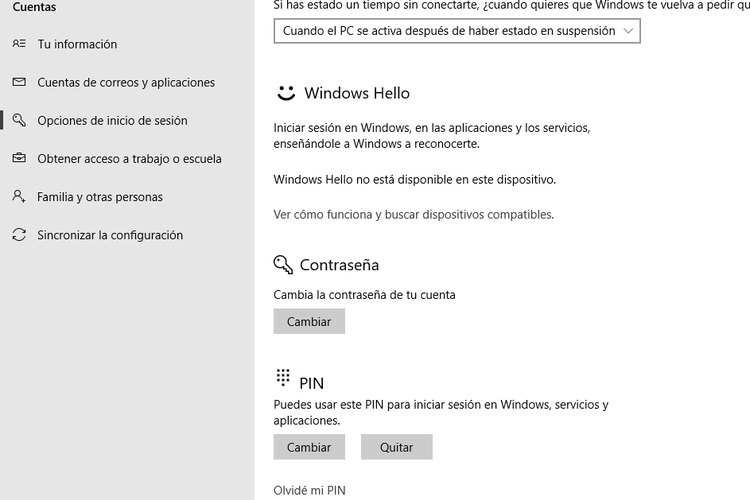Screen dimensions: 750x500
Task: Click the key icon beside Opciones de inicio
Action: [19, 120]
